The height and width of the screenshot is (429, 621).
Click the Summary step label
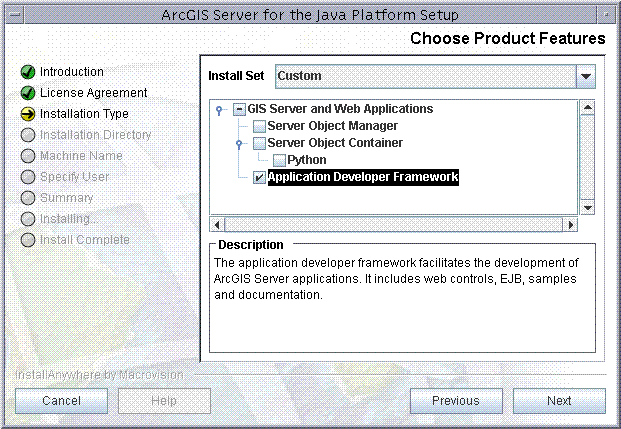pos(67,198)
